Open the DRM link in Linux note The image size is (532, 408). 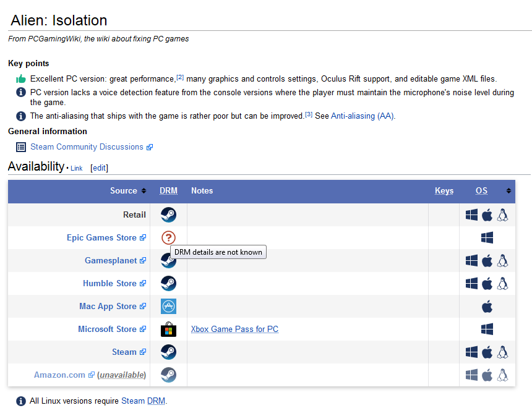(x=156, y=401)
